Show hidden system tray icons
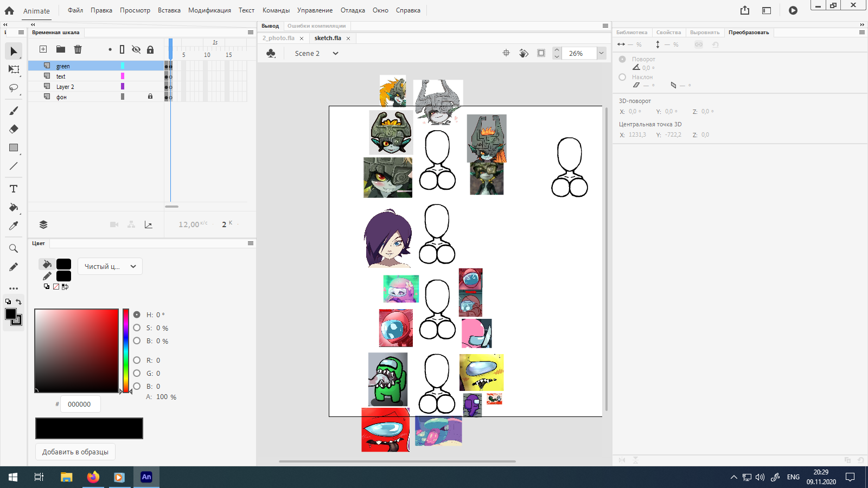 [733, 477]
